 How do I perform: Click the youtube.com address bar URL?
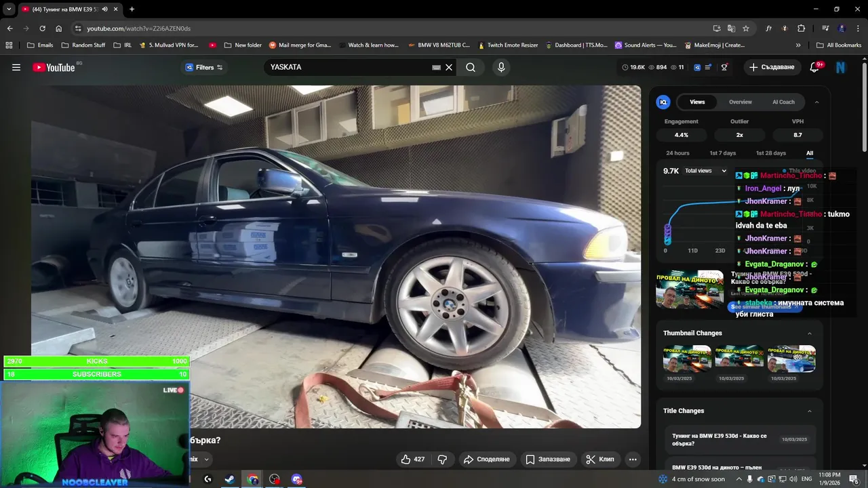click(138, 28)
